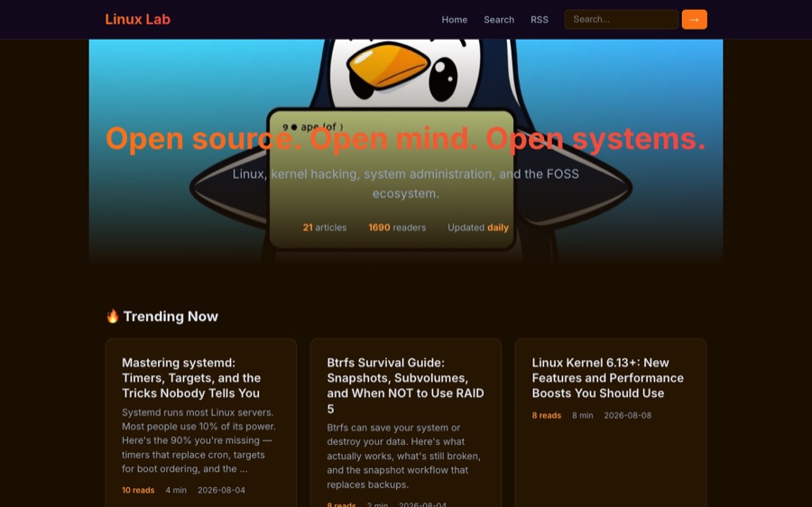Click the '4 min' read time on systemd card

point(176,490)
